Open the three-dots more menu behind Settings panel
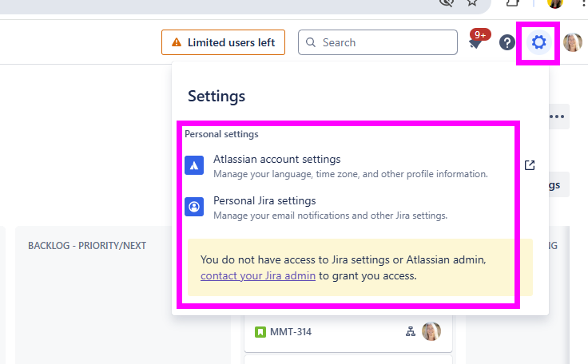Screen dimensions: 588x364 [558, 117]
